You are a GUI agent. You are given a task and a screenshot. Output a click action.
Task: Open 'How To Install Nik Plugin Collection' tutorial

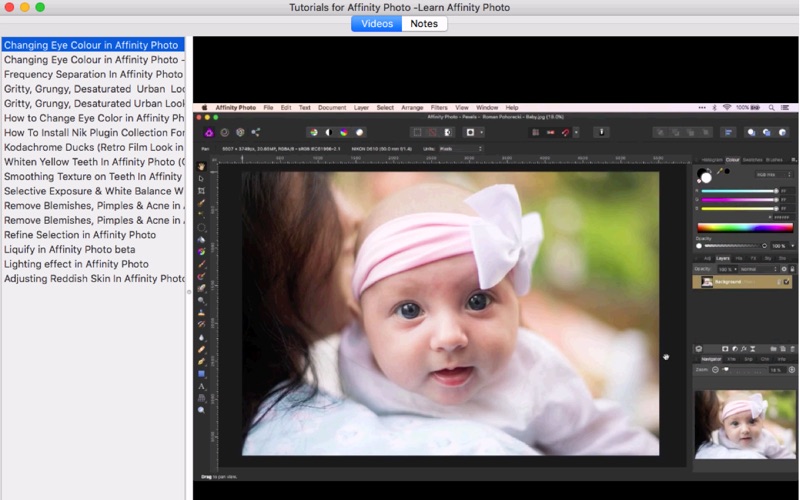[93, 133]
